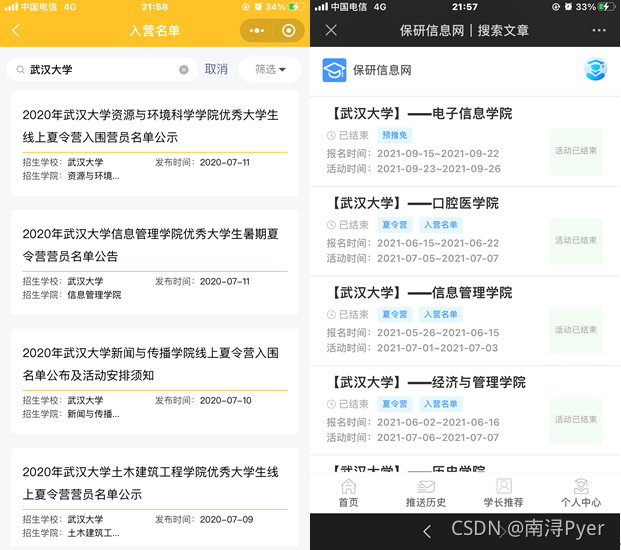The height and width of the screenshot is (550, 621).
Task: Tap 发布时间 2020-07-09 text
Action: [204, 520]
